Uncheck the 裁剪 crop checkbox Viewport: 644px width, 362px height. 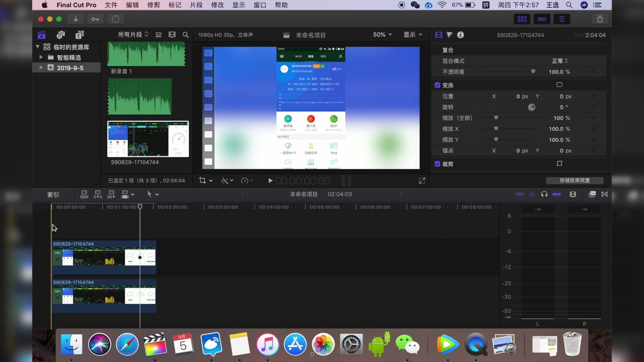tap(437, 164)
